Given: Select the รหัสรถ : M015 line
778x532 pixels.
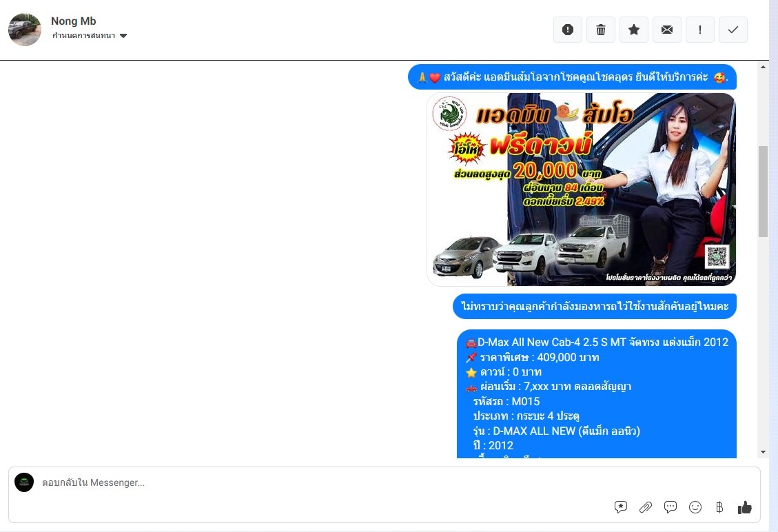Looking at the screenshot, I should 506,402.
